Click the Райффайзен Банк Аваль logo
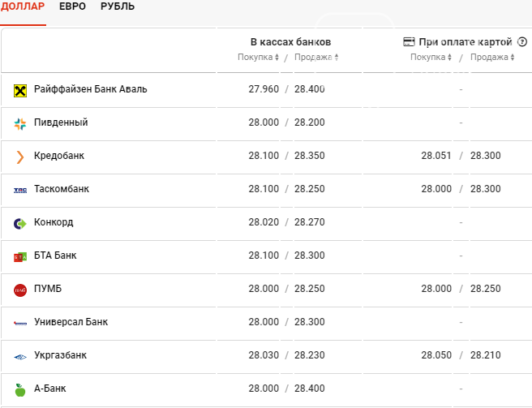This screenshot has height=408, width=532. [x=20, y=91]
